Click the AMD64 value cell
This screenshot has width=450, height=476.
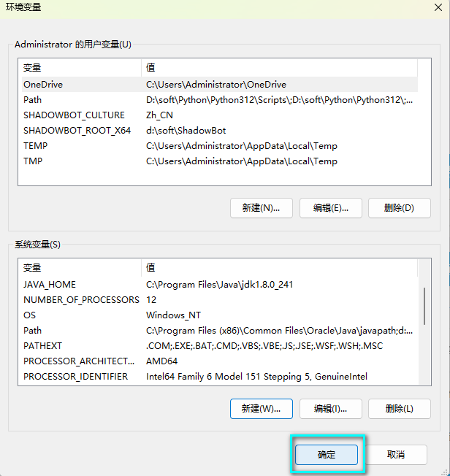(x=161, y=361)
